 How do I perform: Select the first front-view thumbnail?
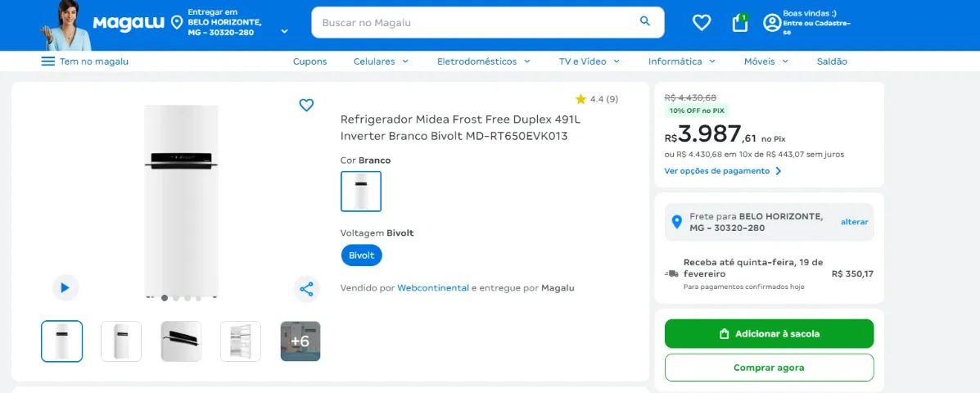(62, 341)
